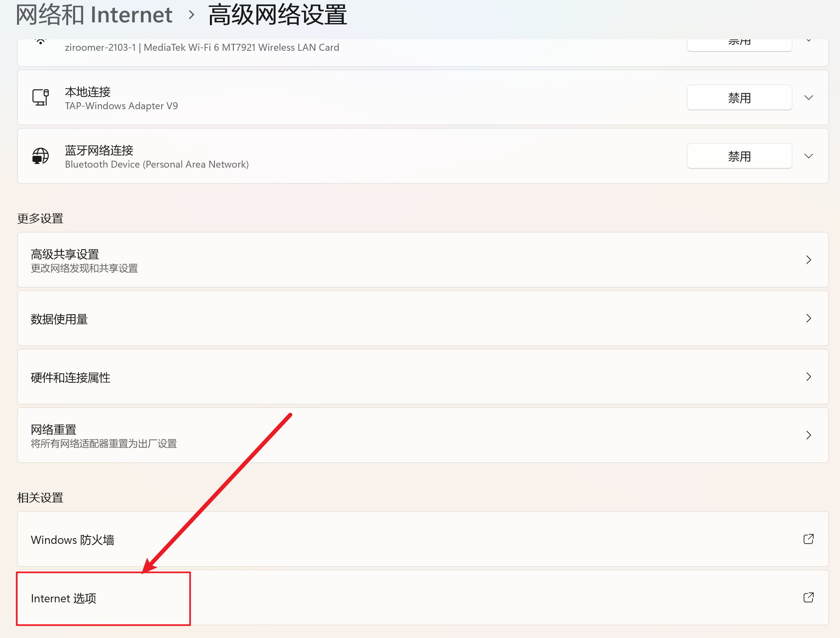
Task: Click arrow icon on 数据使用量 row
Action: (808, 318)
